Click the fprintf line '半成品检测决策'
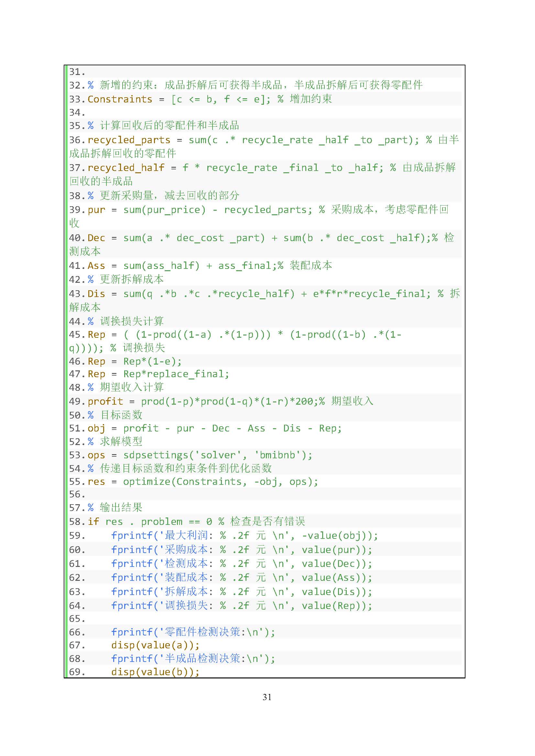Viewport: 535px width, 756px height. click(193, 658)
